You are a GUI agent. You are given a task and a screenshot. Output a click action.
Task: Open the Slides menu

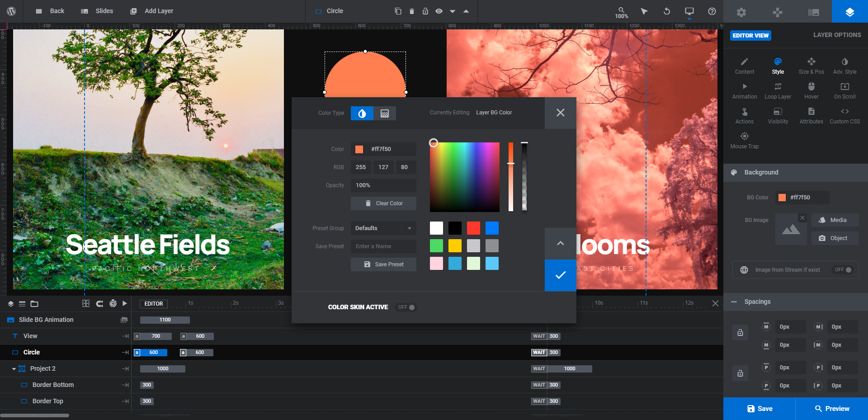pos(97,11)
